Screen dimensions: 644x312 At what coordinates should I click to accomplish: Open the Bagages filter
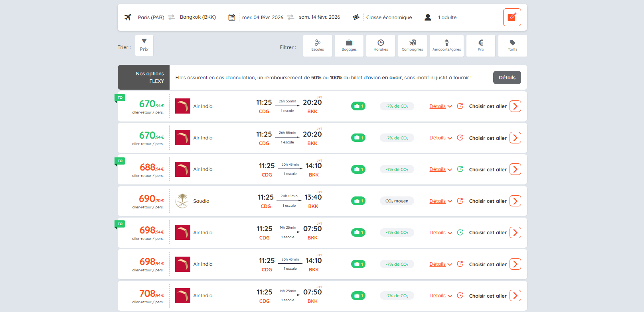click(349, 46)
